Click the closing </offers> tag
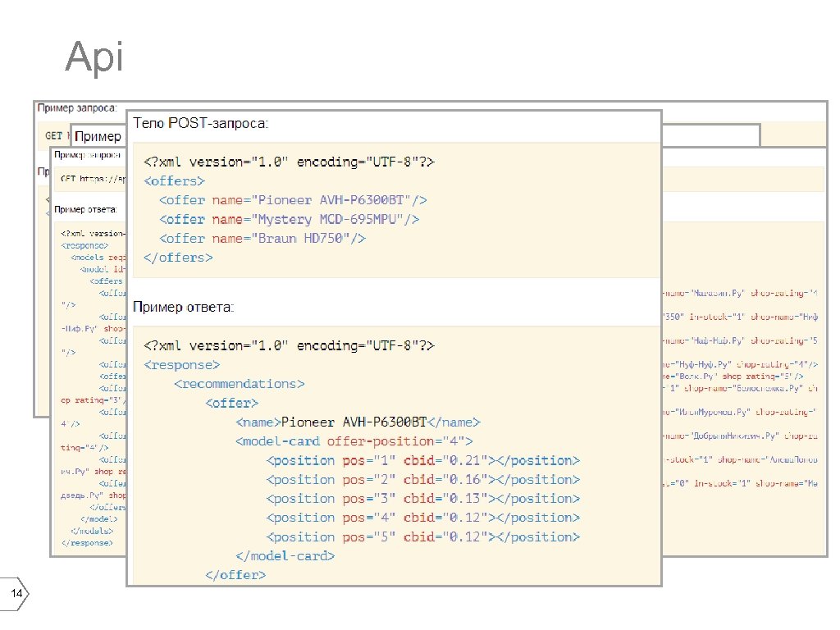840x630 pixels. [178, 257]
